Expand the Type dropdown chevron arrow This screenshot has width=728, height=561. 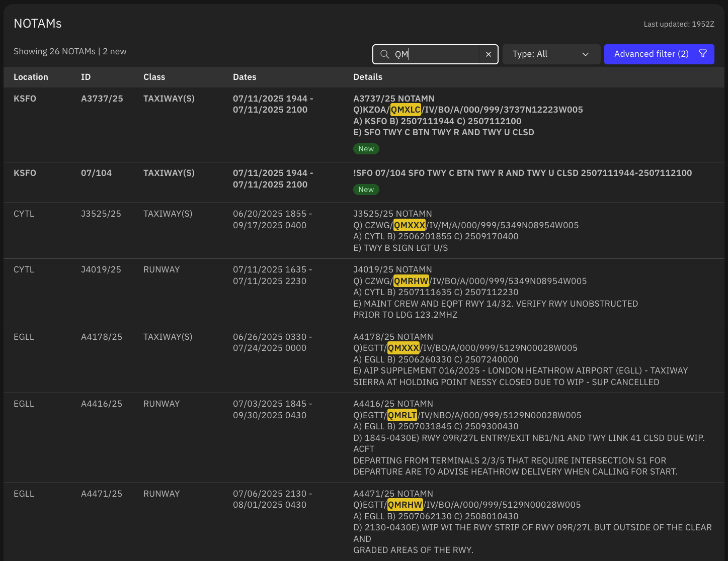tap(585, 54)
